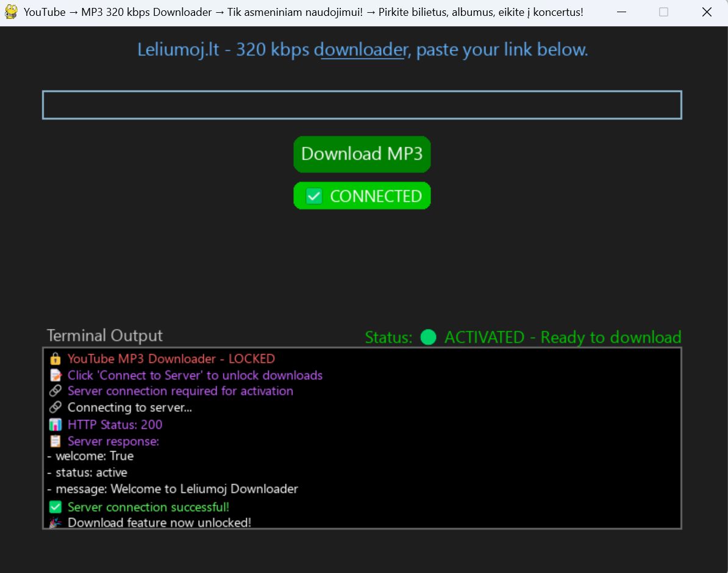Click the 'Status:' label
Screen dimensions: 728x573
pyautogui.click(x=388, y=337)
